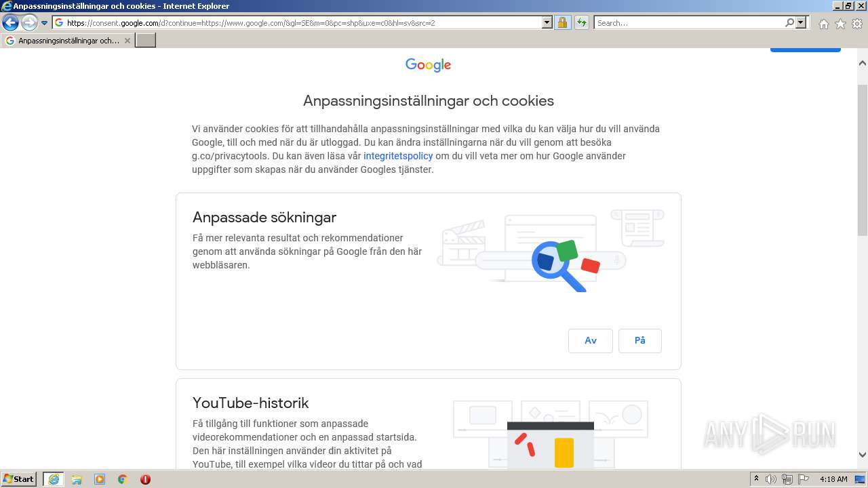This screenshot has width=868, height=488.
Task: View the security lock report icon
Action: [x=562, y=22]
